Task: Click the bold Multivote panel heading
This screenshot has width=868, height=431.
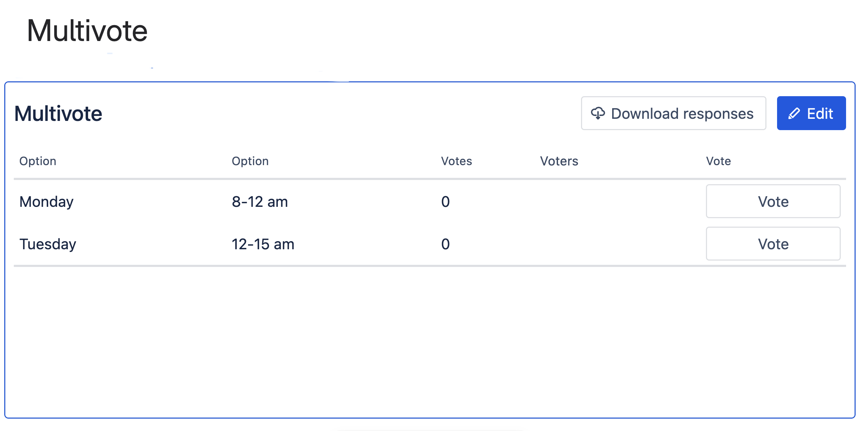Action: [58, 113]
